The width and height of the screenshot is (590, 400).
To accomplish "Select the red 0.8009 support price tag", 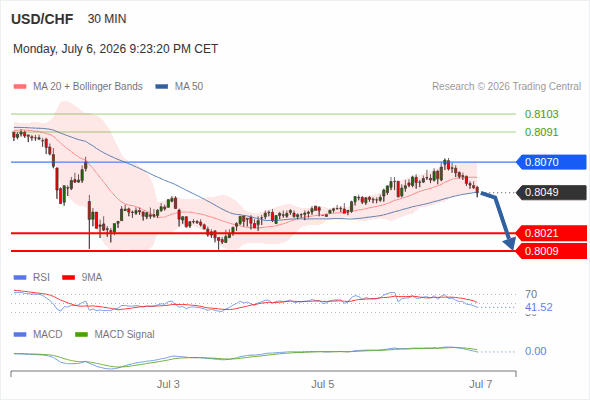I will 551,251.
